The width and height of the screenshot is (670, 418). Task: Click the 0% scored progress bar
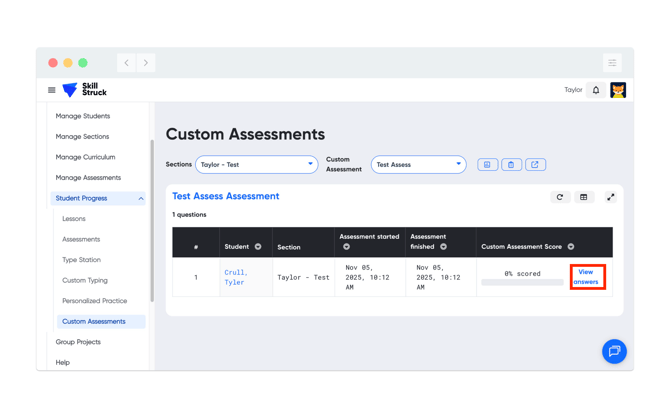click(x=522, y=282)
